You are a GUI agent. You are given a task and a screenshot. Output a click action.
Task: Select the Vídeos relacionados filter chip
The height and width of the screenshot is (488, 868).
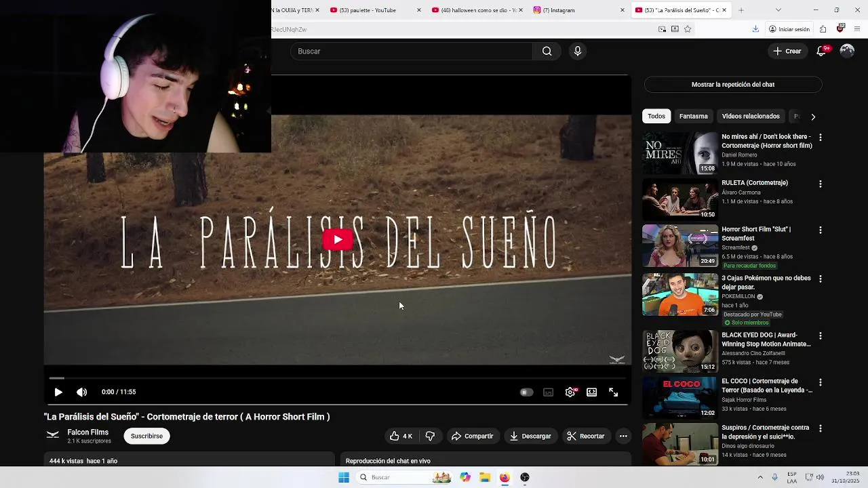pyautogui.click(x=751, y=116)
